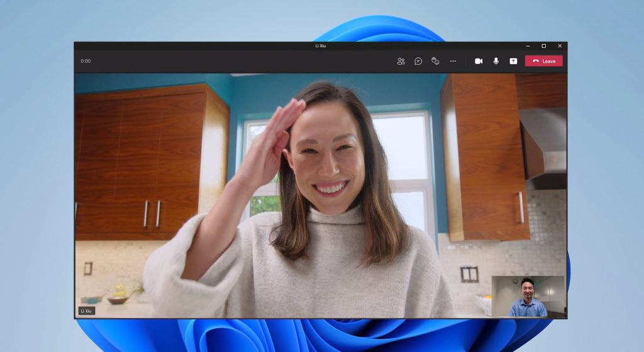Image resolution: width=644 pixels, height=352 pixels.
Task: Share screen content icon
Action: tap(513, 61)
